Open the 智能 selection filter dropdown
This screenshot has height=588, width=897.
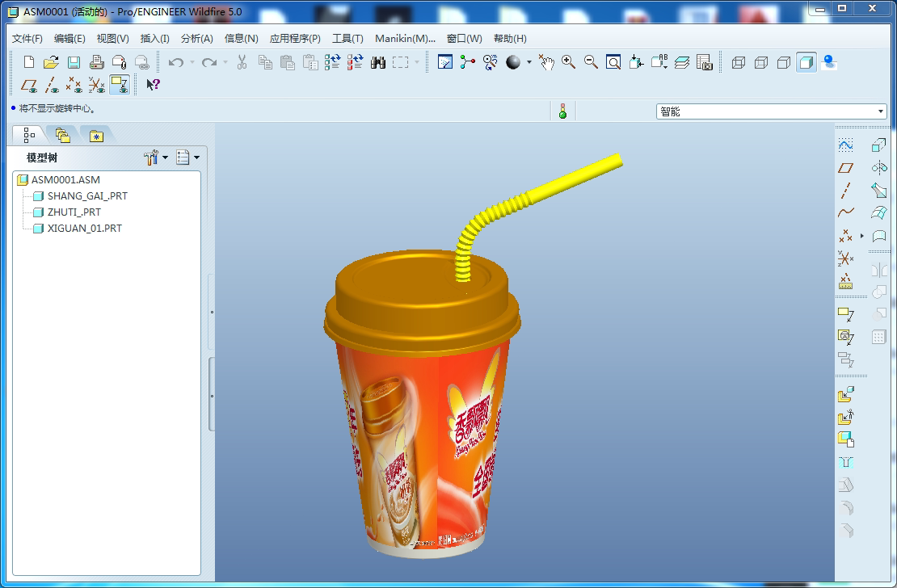pyautogui.click(x=772, y=111)
